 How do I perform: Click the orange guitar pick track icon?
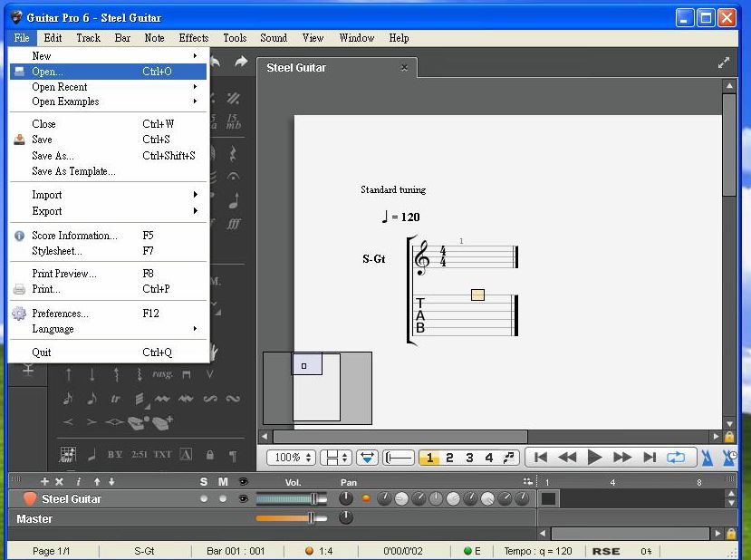pyautogui.click(x=30, y=498)
